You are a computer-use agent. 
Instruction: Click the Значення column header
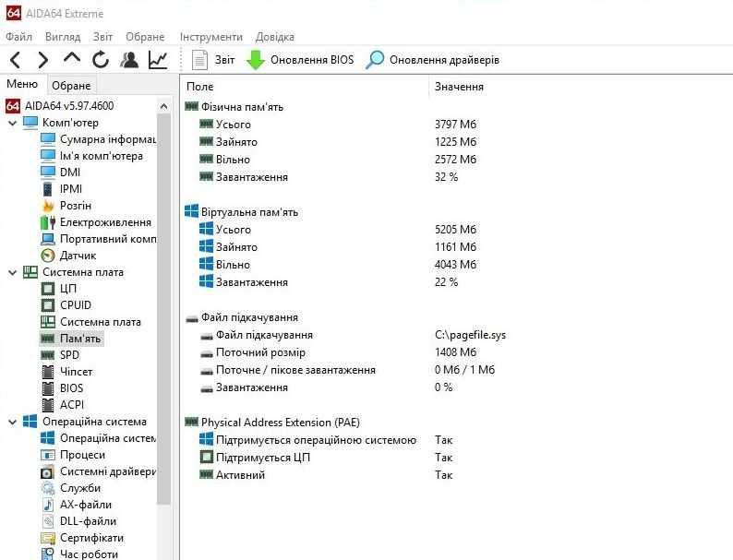point(459,87)
